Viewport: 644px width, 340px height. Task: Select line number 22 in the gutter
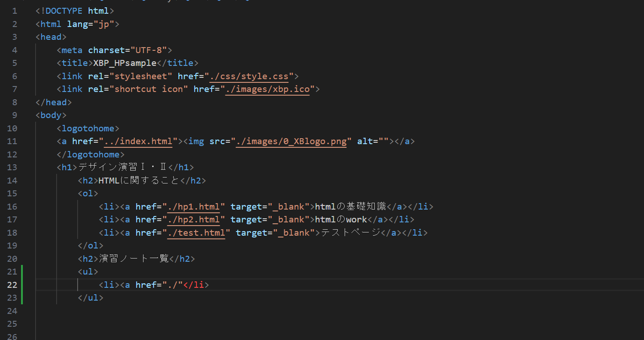(x=12, y=285)
